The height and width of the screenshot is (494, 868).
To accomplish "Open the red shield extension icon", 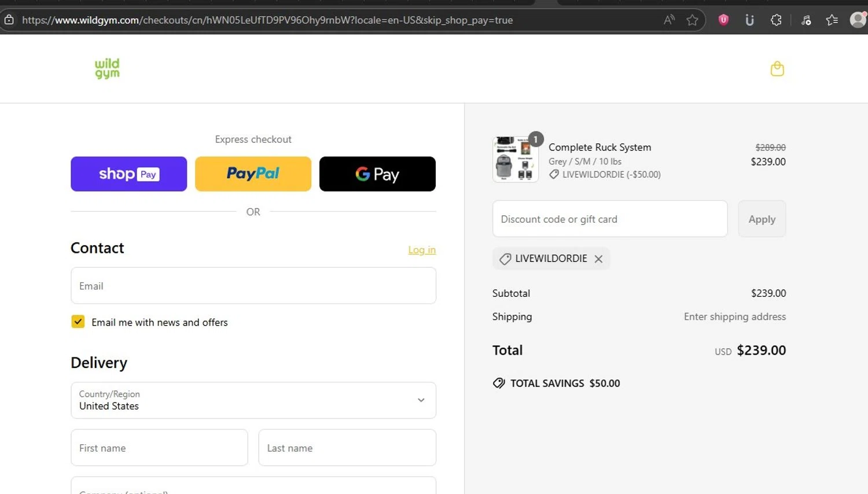I will [723, 20].
